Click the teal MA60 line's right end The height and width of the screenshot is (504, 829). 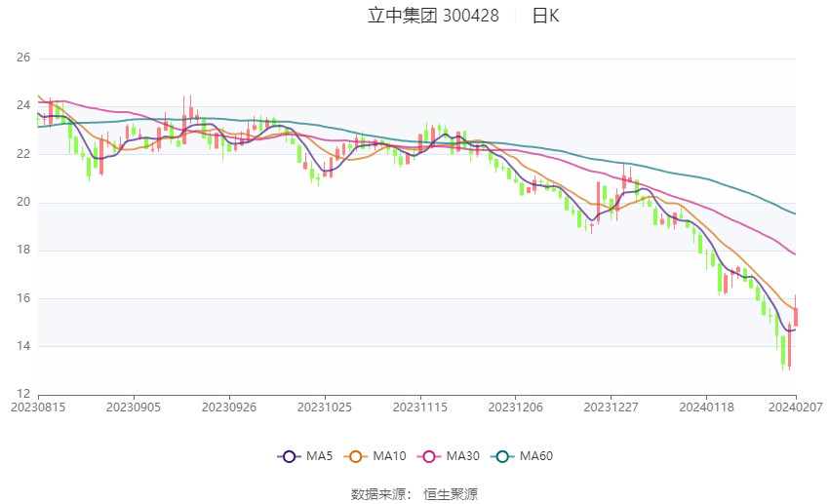click(794, 213)
